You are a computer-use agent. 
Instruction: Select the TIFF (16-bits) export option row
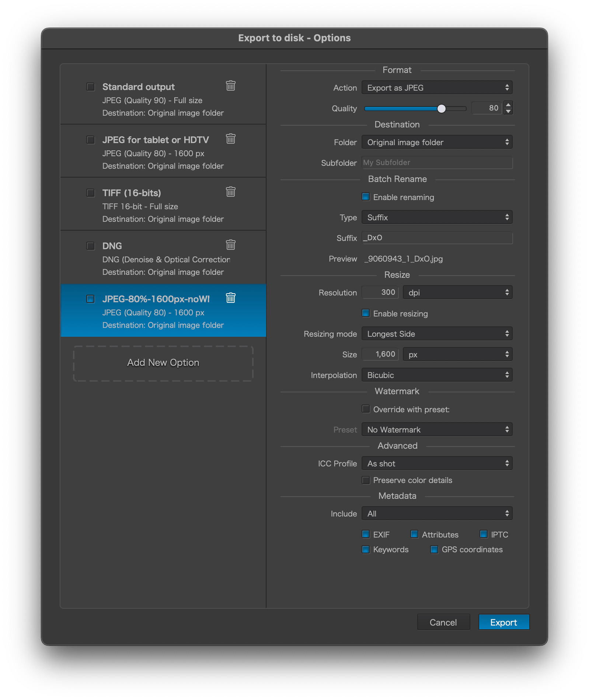click(163, 205)
